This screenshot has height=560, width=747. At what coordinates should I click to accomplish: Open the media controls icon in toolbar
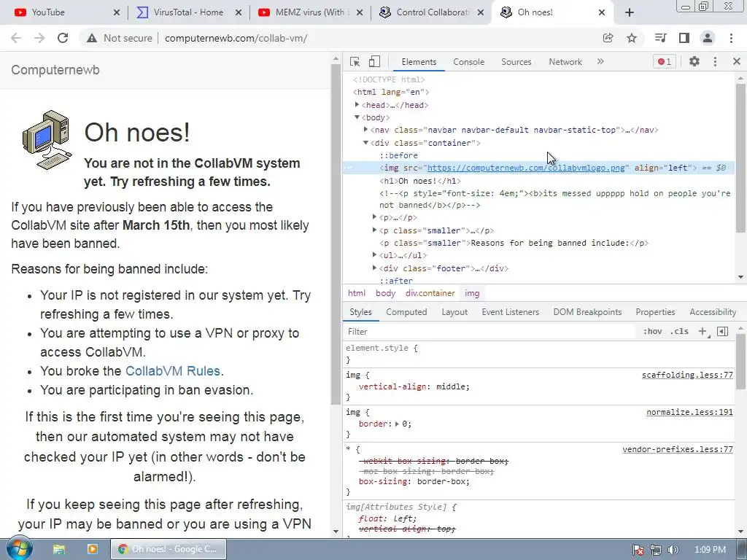pyautogui.click(x=660, y=38)
